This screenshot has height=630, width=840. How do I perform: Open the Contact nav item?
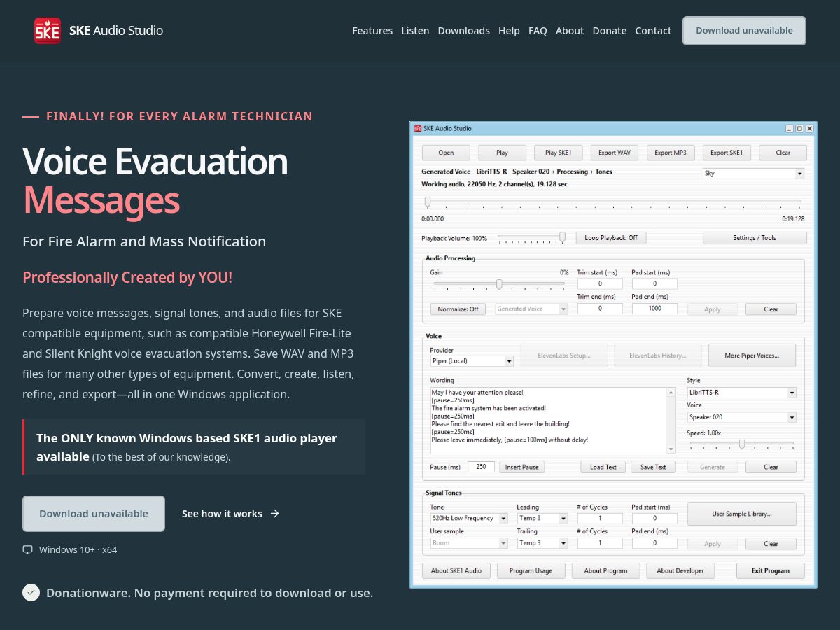pos(653,31)
